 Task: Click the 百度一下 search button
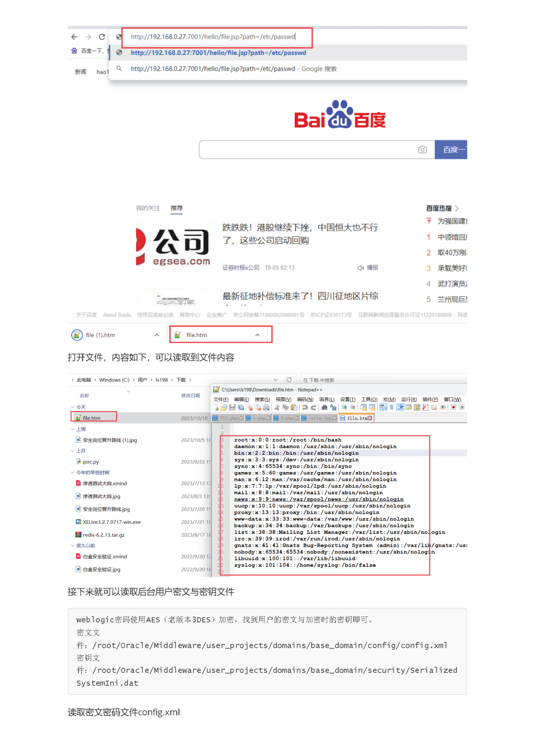click(x=451, y=149)
